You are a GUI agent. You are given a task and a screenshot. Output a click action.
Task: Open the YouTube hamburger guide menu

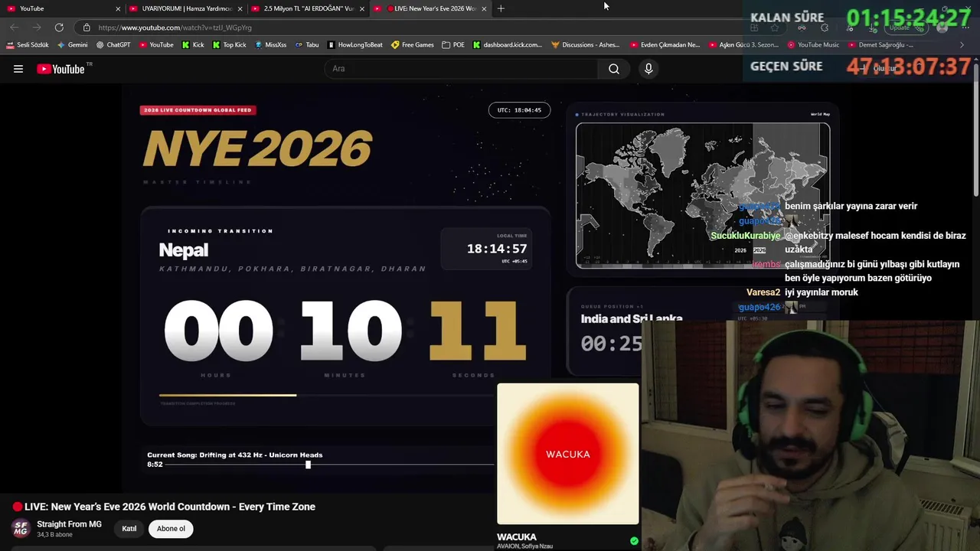pos(18,69)
